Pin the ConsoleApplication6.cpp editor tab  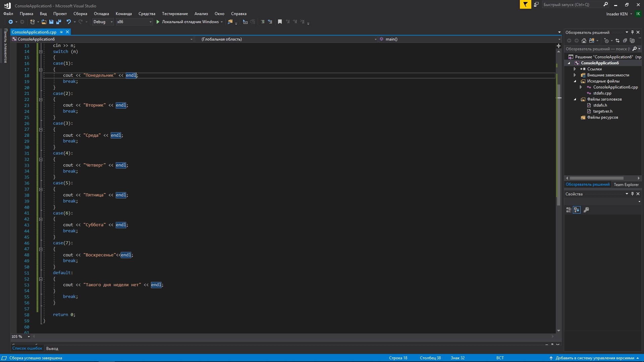pyautogui.click(x=61, y=32)
